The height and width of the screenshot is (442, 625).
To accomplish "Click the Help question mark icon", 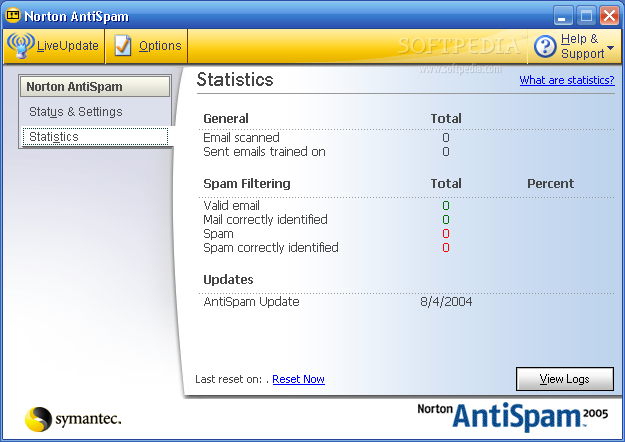I will pos(545,46).
